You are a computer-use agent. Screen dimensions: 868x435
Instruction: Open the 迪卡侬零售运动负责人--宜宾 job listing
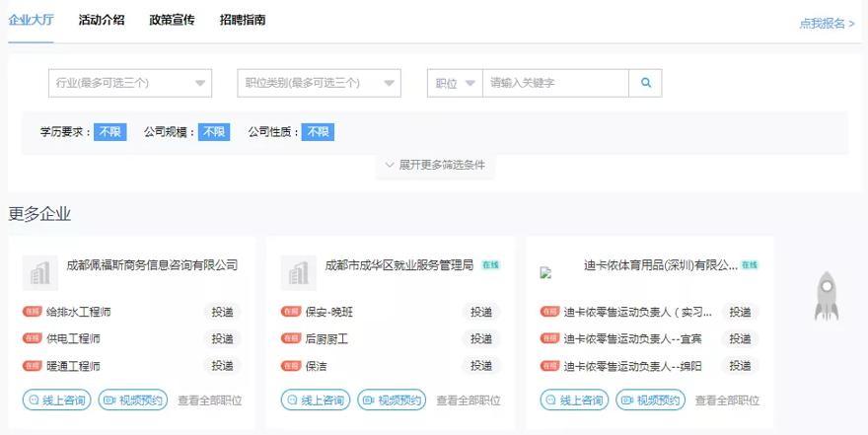pos(632,338)
